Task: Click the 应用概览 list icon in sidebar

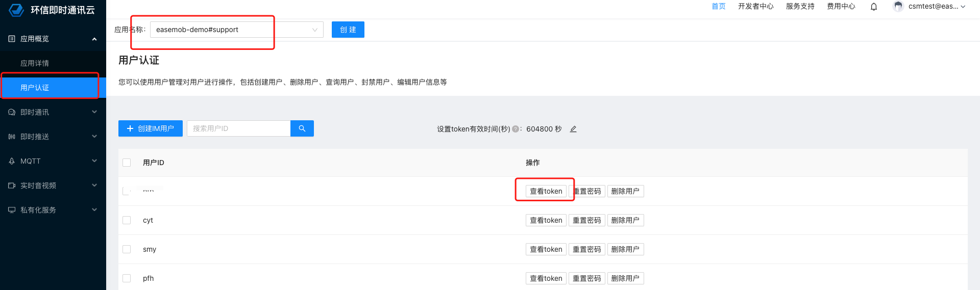Action: pos(12,39)
